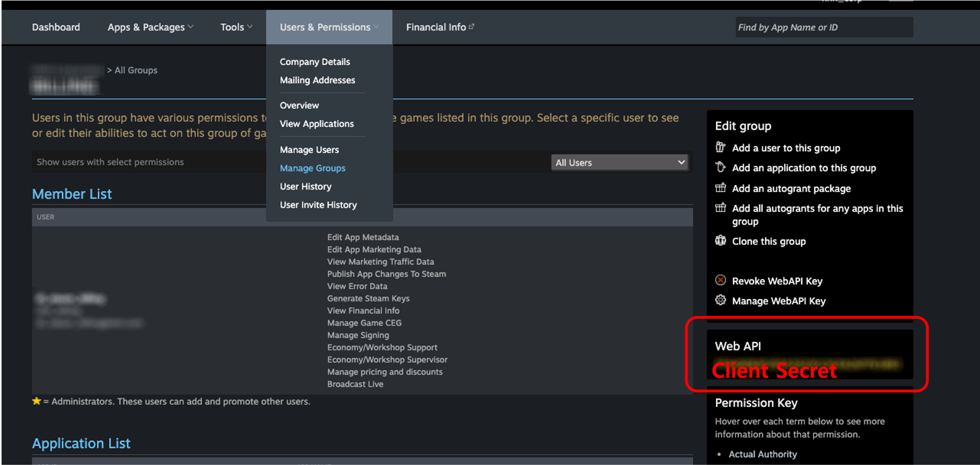Screen dimensions: 980x465
Task: Click View Financial Info permission text
Action: pos(363,310)
